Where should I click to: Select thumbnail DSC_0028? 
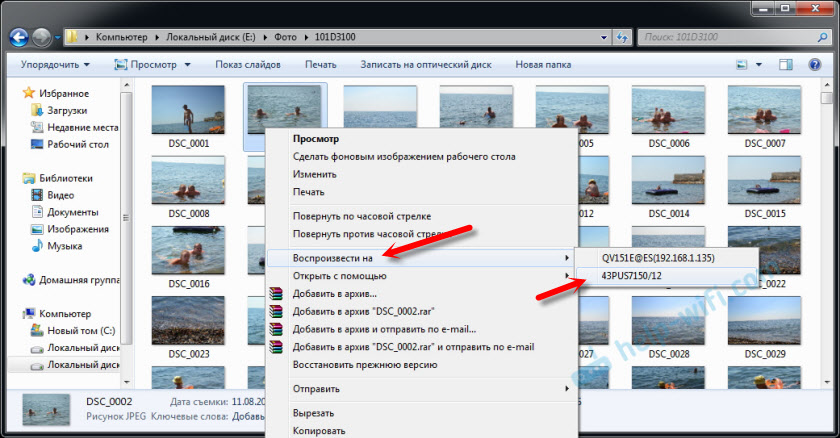669,321
